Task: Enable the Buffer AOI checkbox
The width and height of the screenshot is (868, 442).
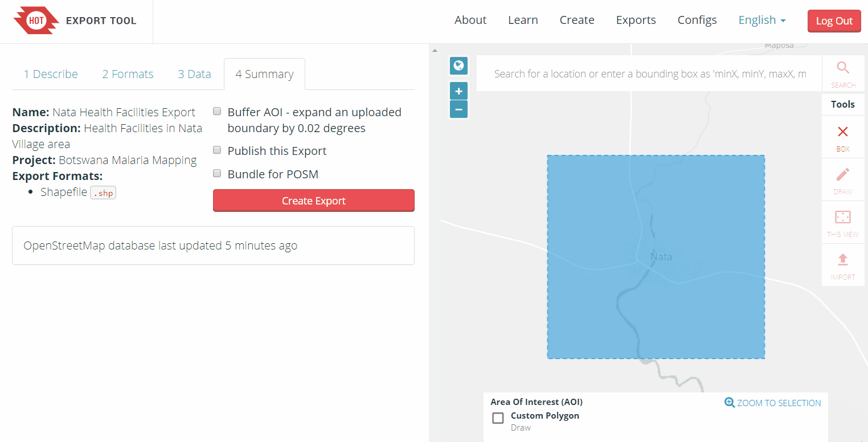Action: tap(217, 112)
